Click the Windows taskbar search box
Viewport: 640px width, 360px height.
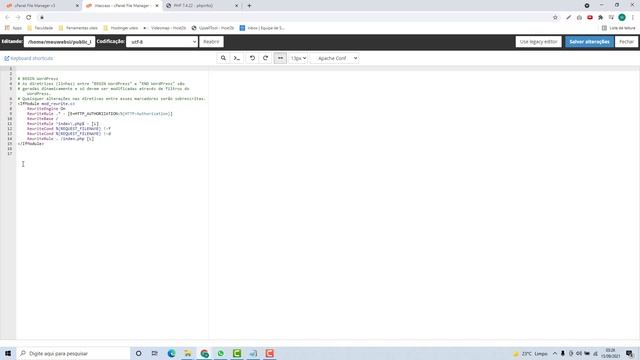(x=73, y=353)
